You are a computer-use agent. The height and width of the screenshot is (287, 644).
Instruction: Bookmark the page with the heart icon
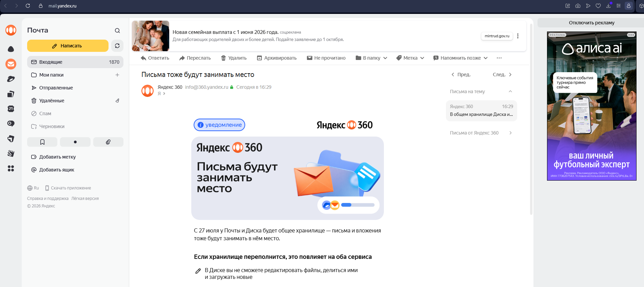598,6
